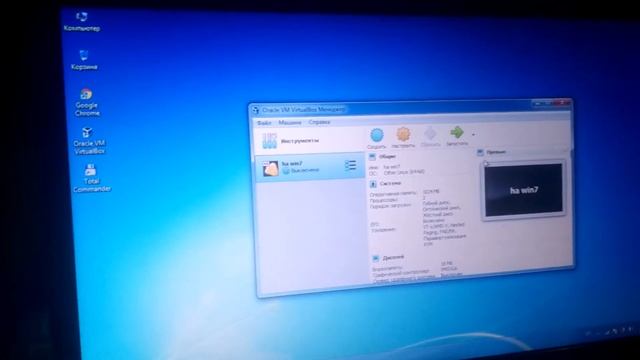Select the Total Commander desktop shortcut

tap(92, 178)
